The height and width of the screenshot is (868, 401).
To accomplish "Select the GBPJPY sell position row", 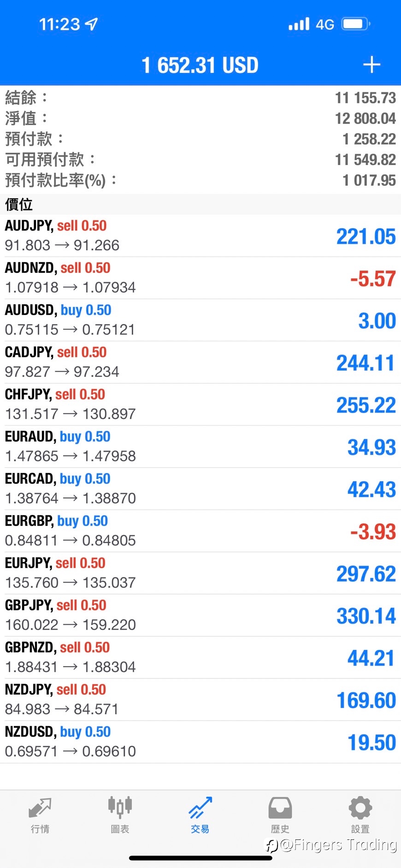I will (200, 615).
